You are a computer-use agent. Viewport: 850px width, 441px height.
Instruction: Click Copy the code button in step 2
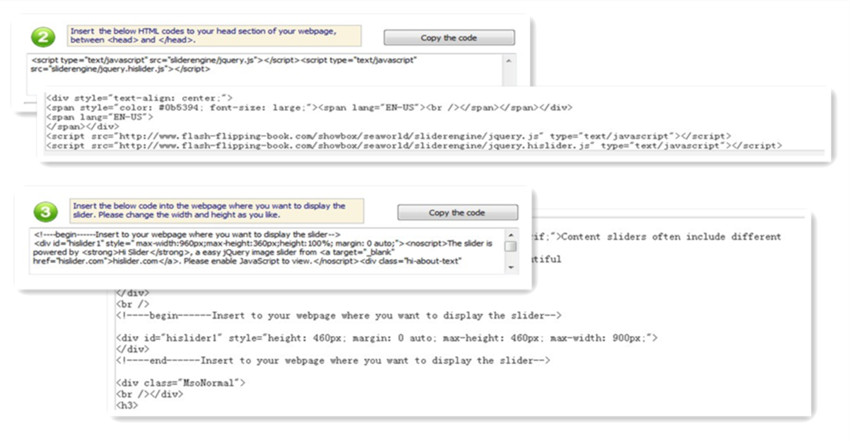(x=449, y=38)
